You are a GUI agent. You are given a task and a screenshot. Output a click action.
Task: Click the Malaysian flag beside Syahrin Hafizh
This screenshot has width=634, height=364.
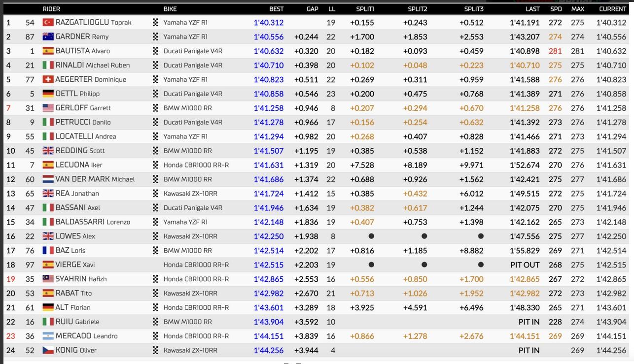[x=48, y=279]
